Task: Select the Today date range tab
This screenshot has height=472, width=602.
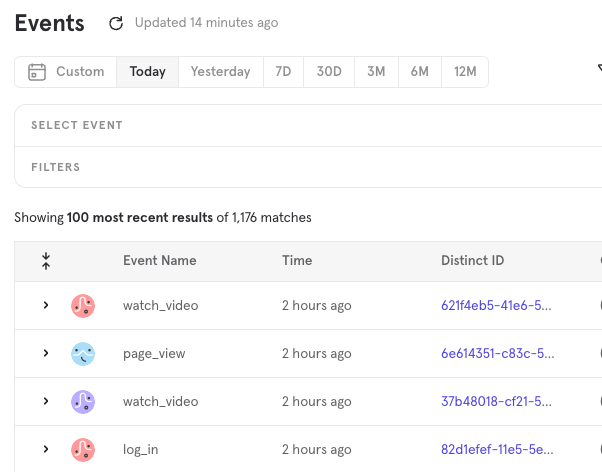Action: point(147,72)
